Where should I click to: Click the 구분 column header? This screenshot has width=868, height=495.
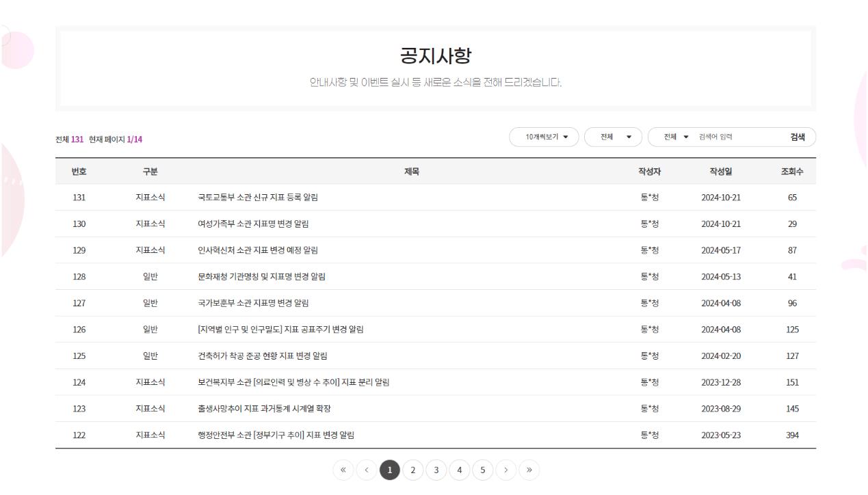coord(150,172)
